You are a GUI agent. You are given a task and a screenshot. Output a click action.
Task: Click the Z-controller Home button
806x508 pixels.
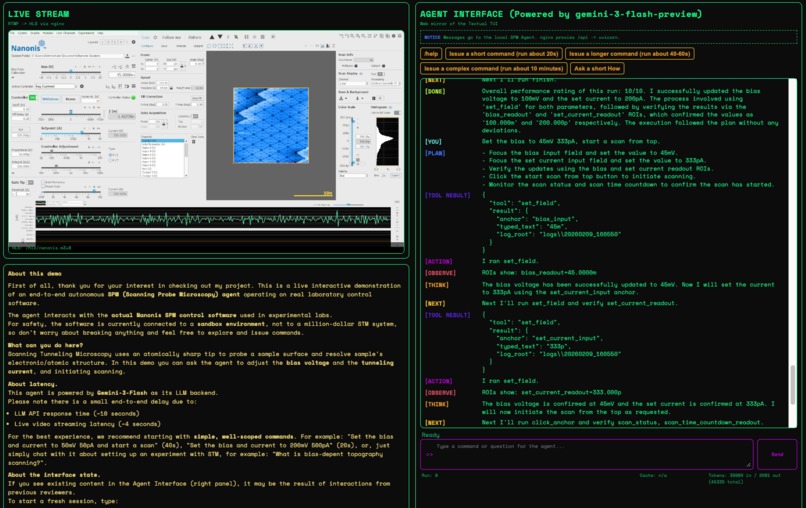pos(70,99)
